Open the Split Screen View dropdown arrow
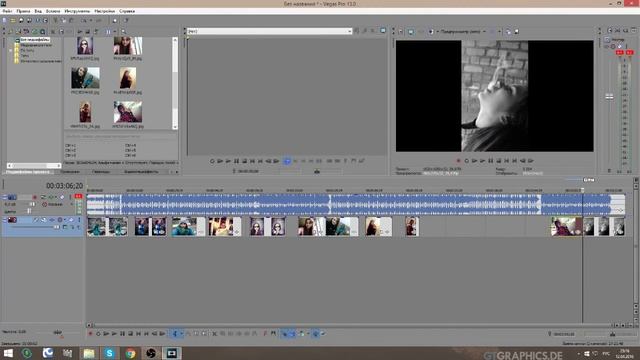 pos(438,31)
